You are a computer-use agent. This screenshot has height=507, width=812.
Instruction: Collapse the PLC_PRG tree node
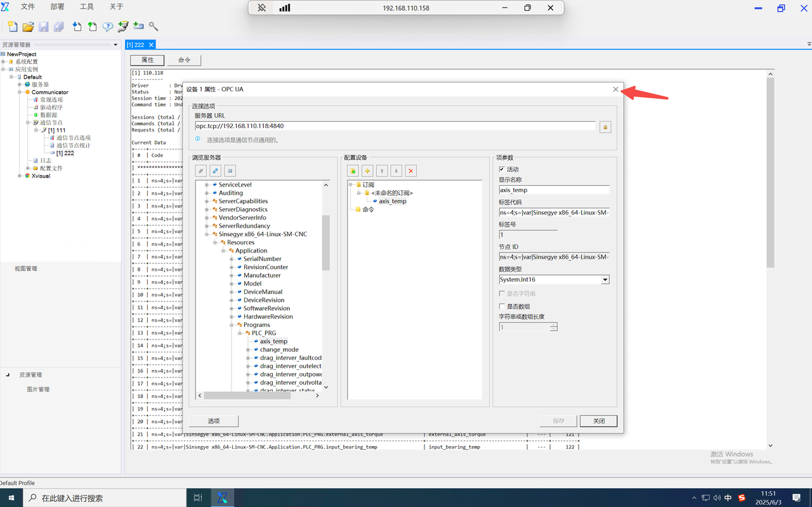coord(240,333)
